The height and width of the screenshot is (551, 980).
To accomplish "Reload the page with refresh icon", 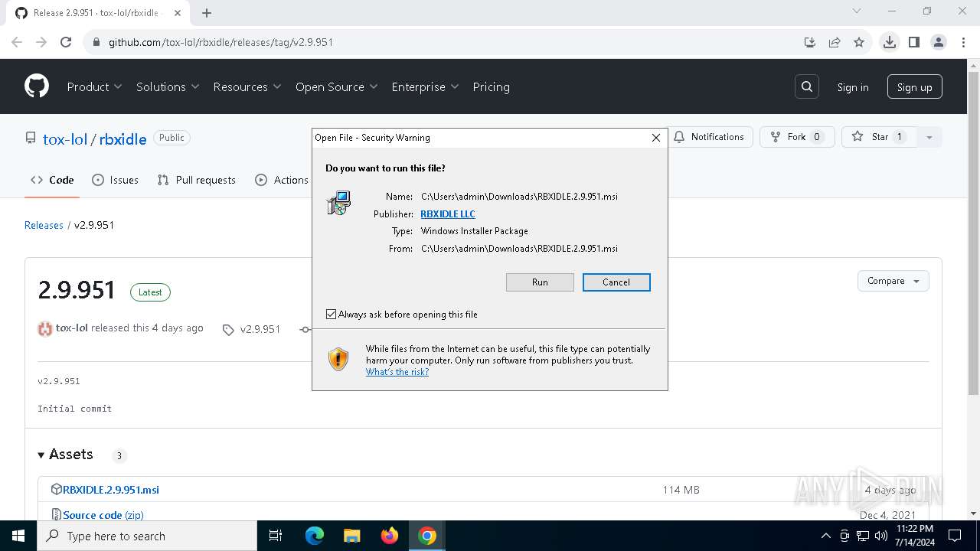I will (x=66, y=42).
